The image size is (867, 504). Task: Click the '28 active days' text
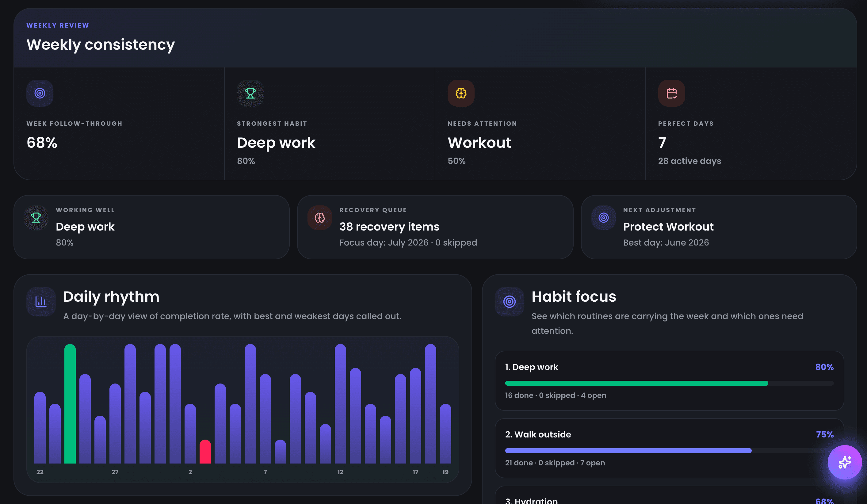pyautogui.click(x=689, y=161)
